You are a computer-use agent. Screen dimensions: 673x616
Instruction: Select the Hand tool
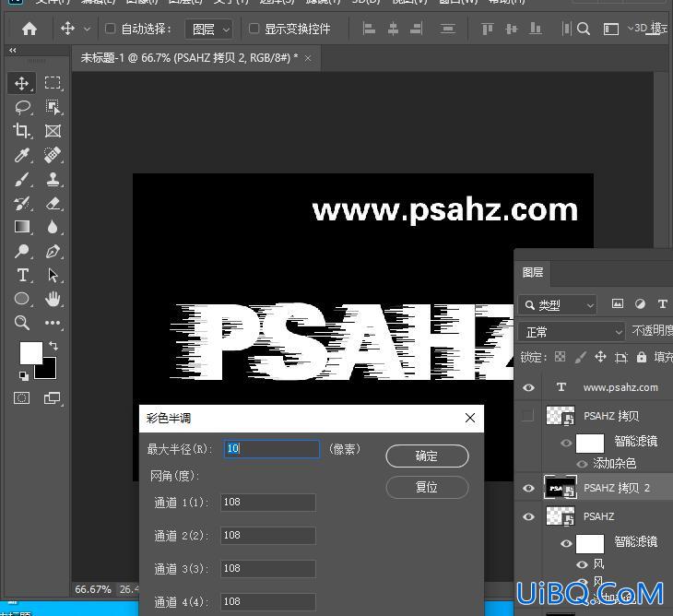pyautogui.click(x=53, y=299)
